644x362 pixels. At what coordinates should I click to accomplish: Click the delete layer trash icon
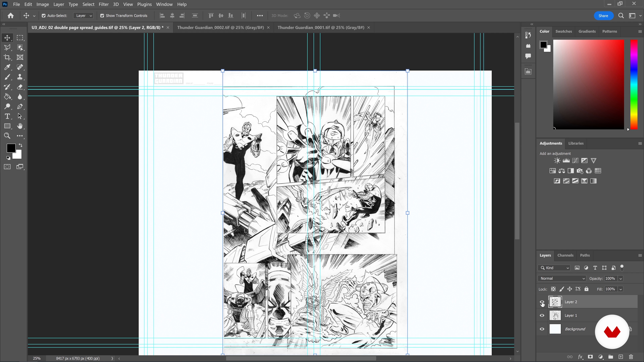pyautogui.click(x=631, y=357)
